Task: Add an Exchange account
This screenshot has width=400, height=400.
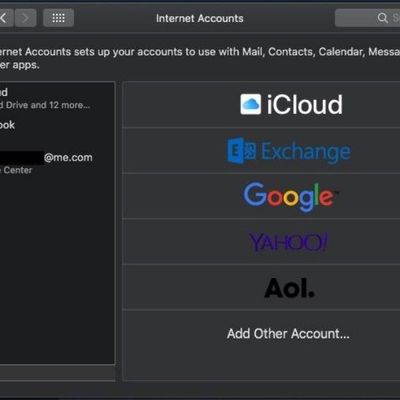Action: pos(261,150)
